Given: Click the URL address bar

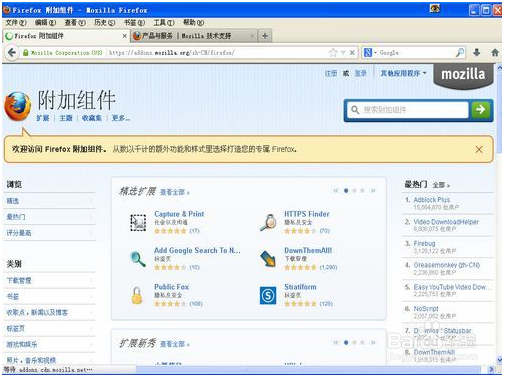Looking at the screenshot, I should click(217, 53).
